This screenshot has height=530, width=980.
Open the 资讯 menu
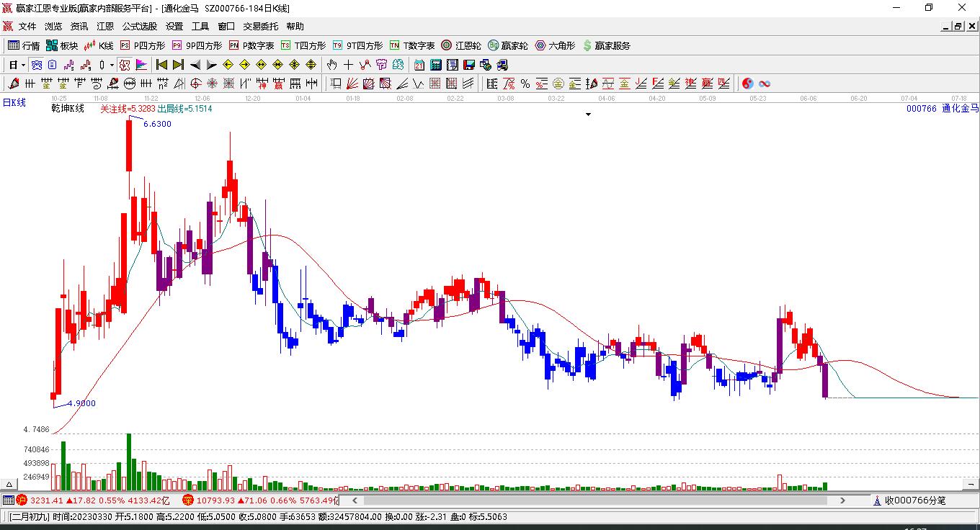(x=79, y=27)
